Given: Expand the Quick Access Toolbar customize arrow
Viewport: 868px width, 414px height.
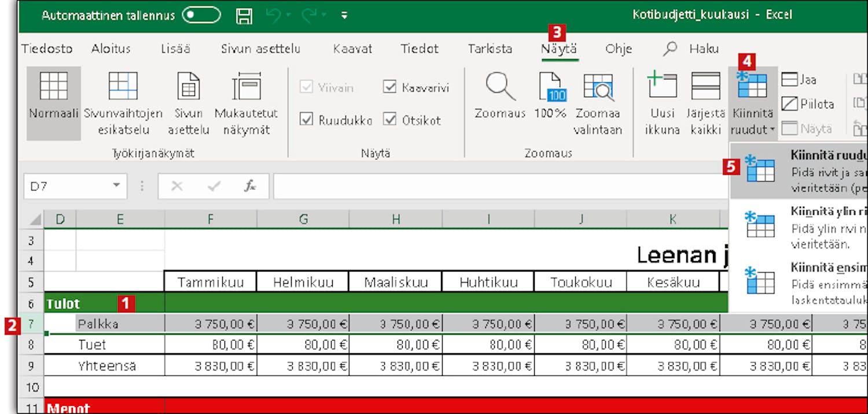Looking at the screenshot, I should pyautogui.click(x=344, y=15).
